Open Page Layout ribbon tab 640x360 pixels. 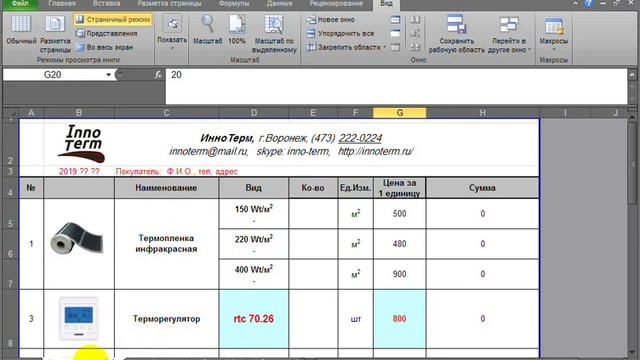(x=169, y=4)
